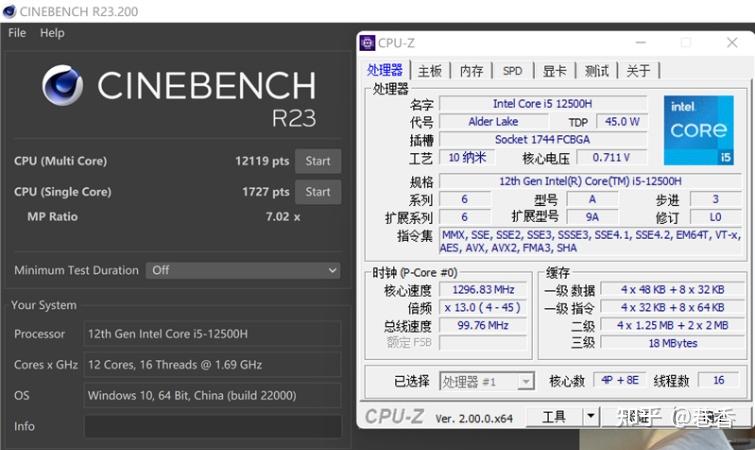Click the 0.711 V core voltage value
The width and height of the screenshot is (755, 450).
coord(611,158)
